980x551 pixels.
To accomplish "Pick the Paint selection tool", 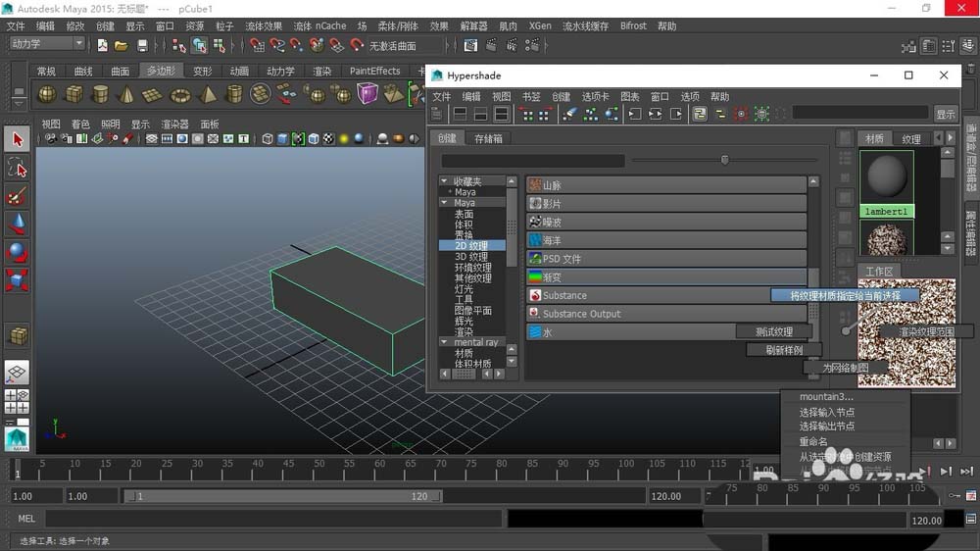I will [17, 196].
